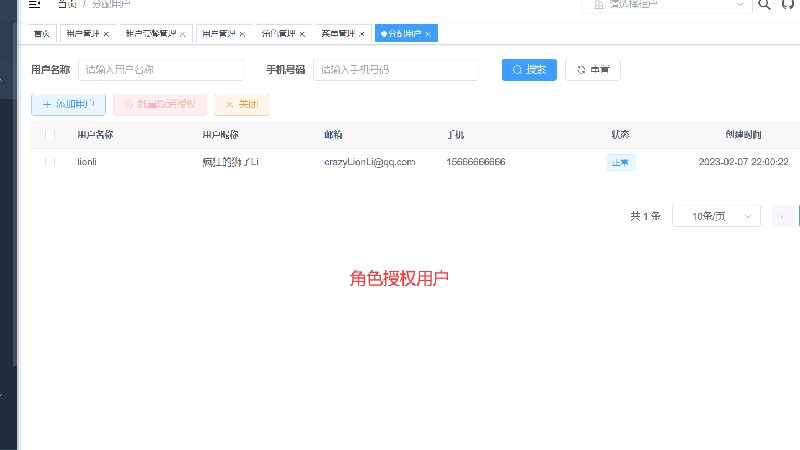The width and height of the screenshot is (800, 450).
Task: Close the 租户套餐管理 tab using its x
Action: [182, 34]
